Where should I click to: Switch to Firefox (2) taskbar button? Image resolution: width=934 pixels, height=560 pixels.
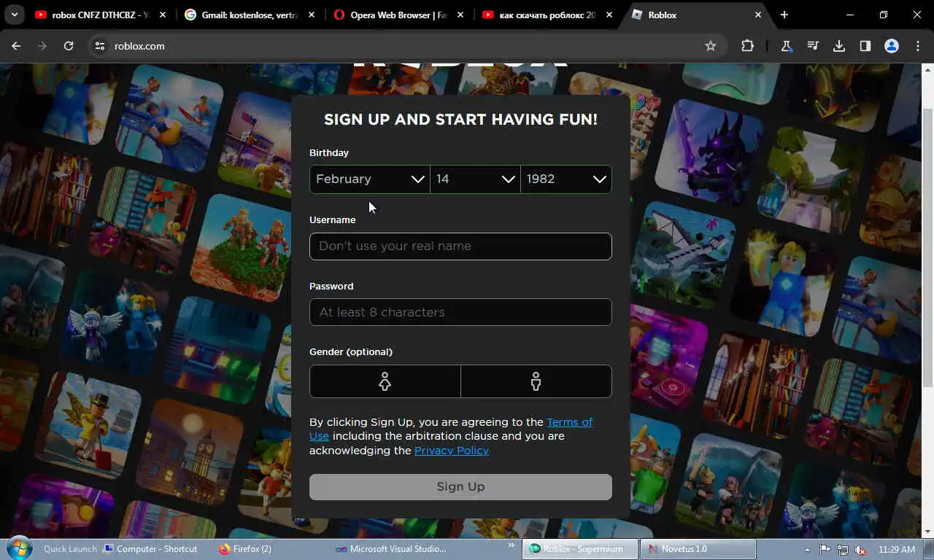(x=245, y=549)
